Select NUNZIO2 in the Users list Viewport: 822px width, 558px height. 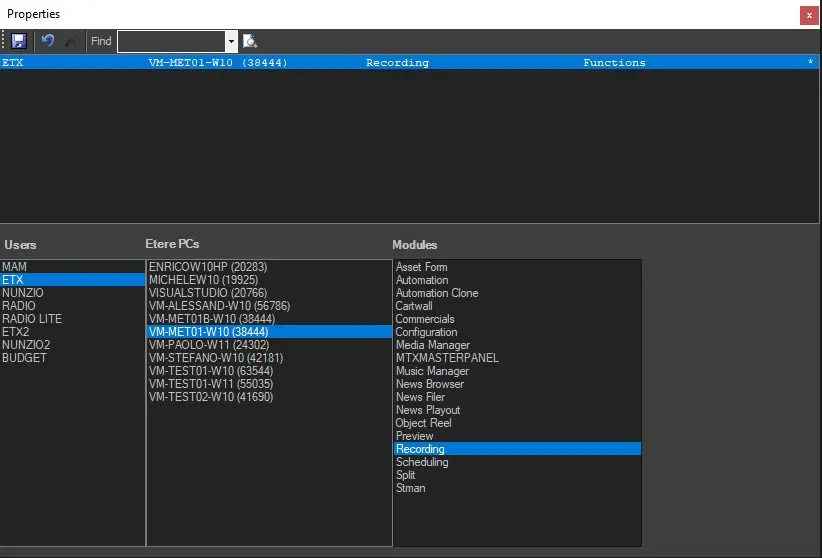(x=26, y=345)
